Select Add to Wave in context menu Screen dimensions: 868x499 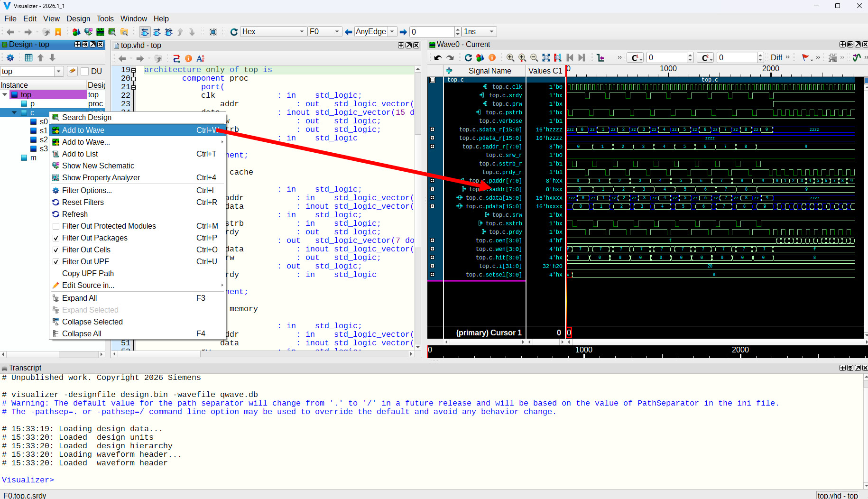pos(138,130)
